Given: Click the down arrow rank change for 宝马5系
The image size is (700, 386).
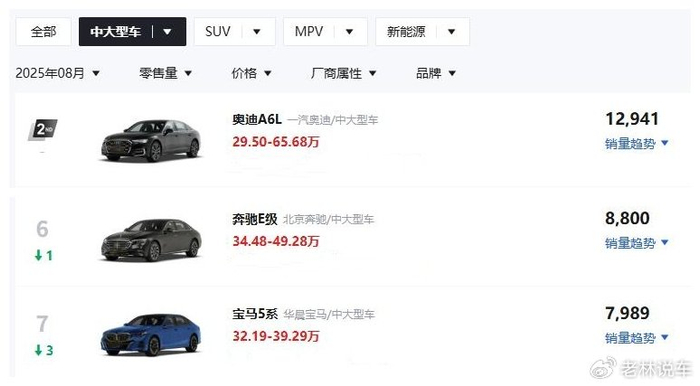Looking at the screenshot, I should click(x=44, y=350).
